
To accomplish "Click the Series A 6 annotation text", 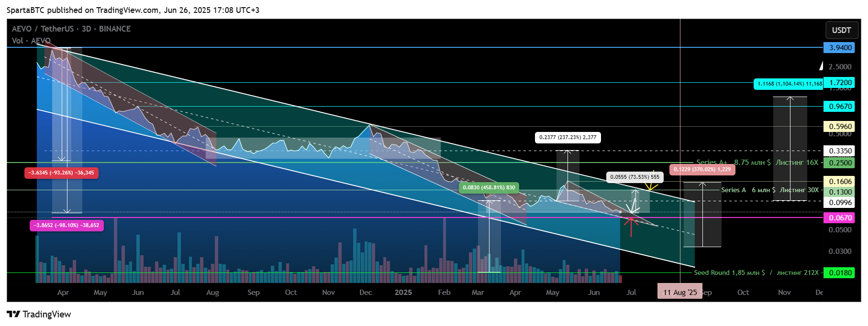I will [770, 190].
